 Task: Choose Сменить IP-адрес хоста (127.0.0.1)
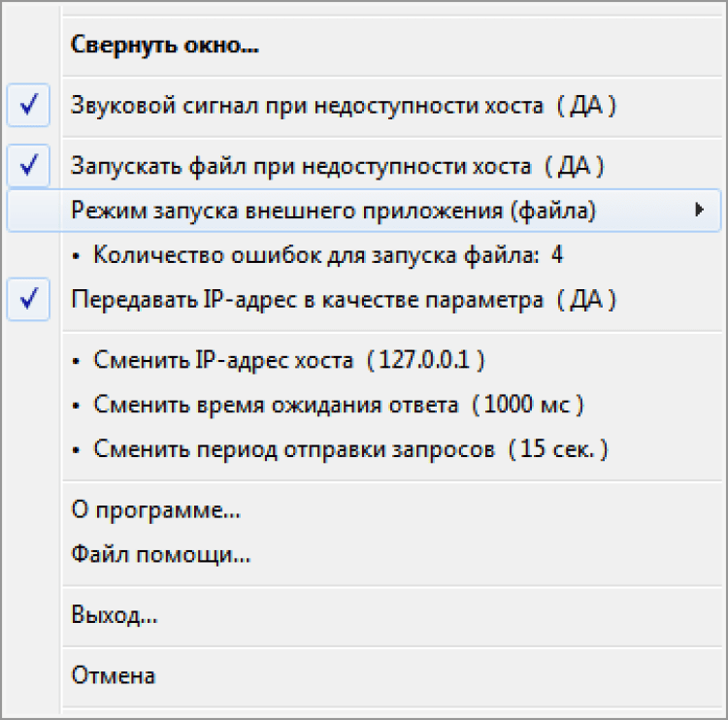coord(289,361)
